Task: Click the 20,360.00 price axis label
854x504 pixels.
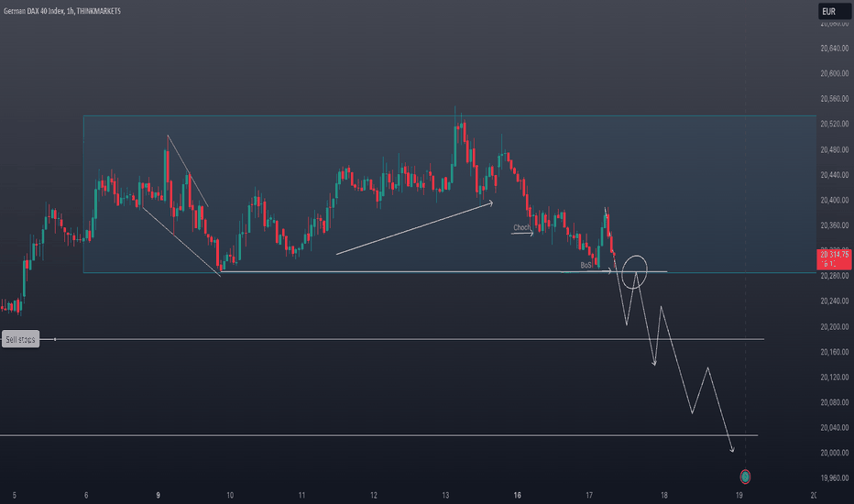Action: pyautogui.click(x=835, y=225)
